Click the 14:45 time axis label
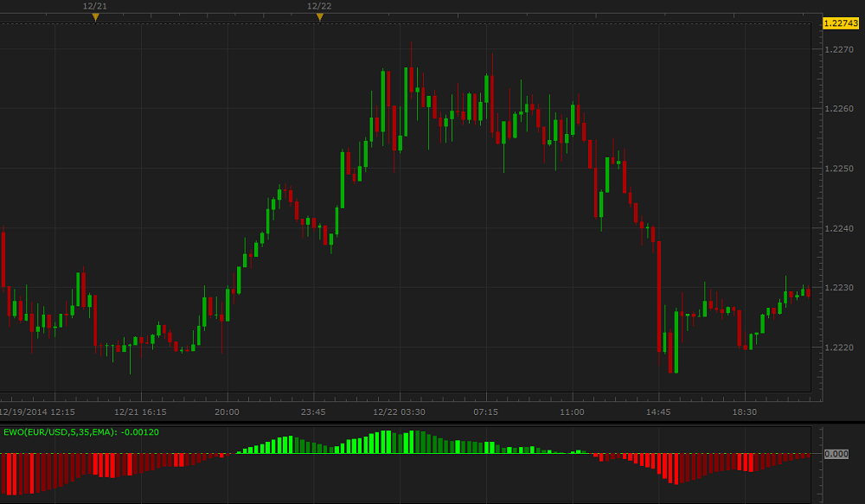Viewport: 865px width, 504px height. coord(658,411)
